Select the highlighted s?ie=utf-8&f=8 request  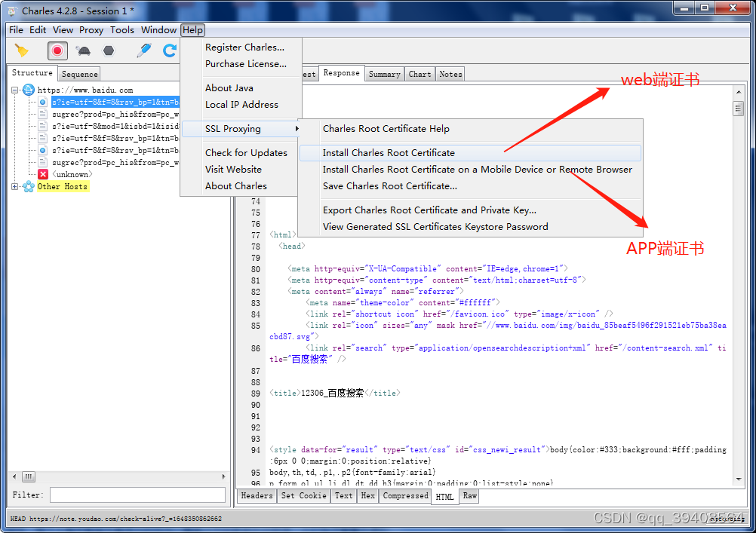[115, 103]
